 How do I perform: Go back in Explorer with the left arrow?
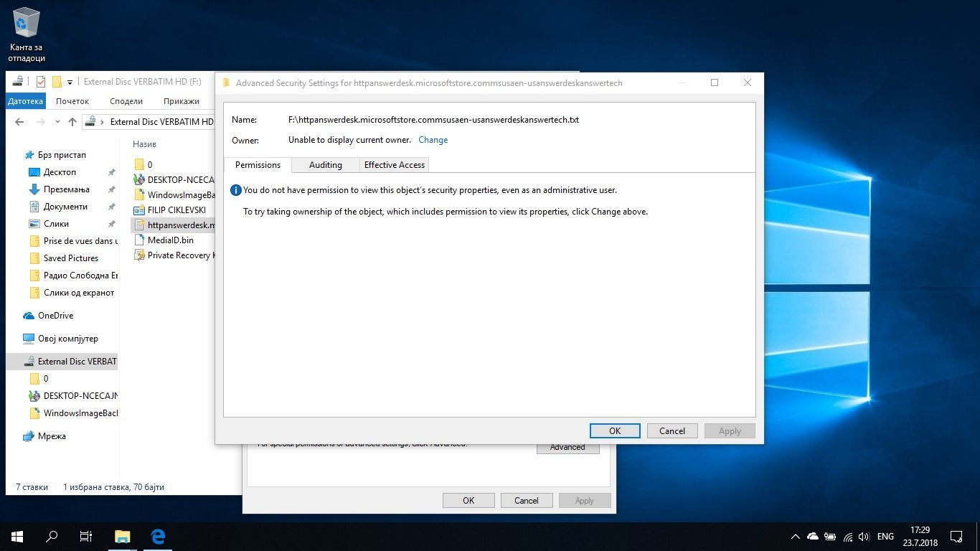pos(19,122)
